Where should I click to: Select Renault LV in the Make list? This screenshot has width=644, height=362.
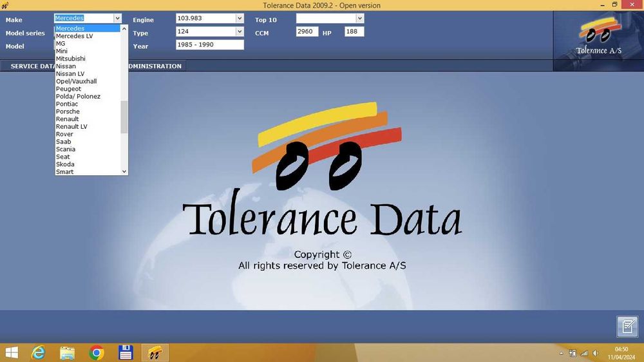coord(88,126)
